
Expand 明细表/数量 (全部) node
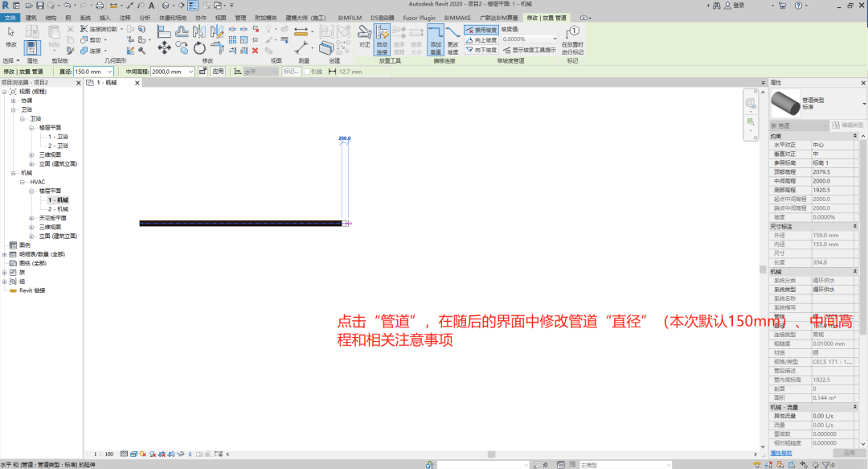5,254
